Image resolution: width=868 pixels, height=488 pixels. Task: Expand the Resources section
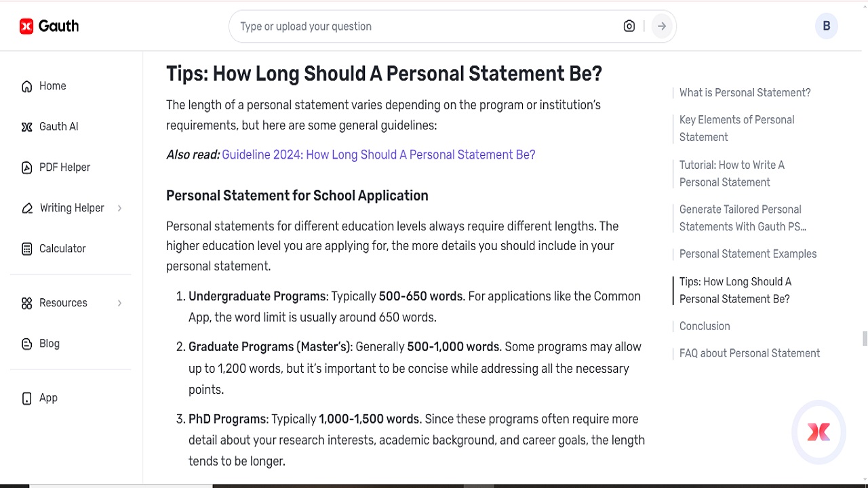click(63, 303)
